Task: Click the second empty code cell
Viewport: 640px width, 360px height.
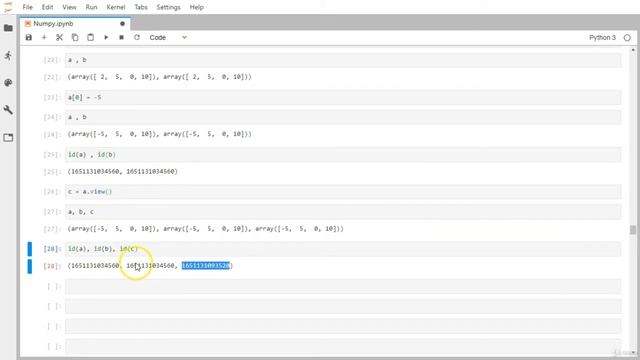Action: pos(343,307)
